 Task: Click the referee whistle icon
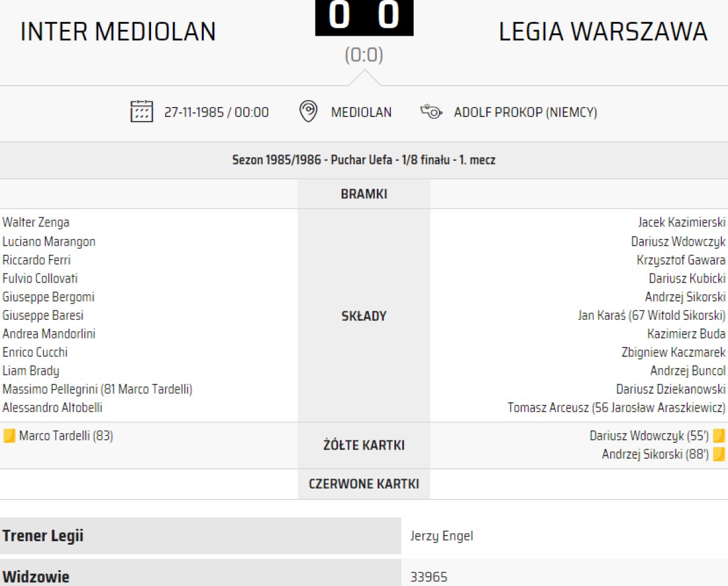(431, 112)
